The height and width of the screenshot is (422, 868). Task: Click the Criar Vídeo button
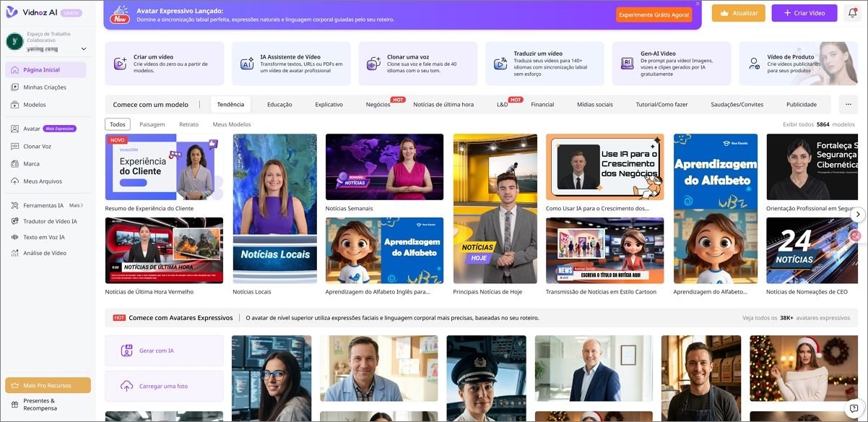tap(804, 13)
